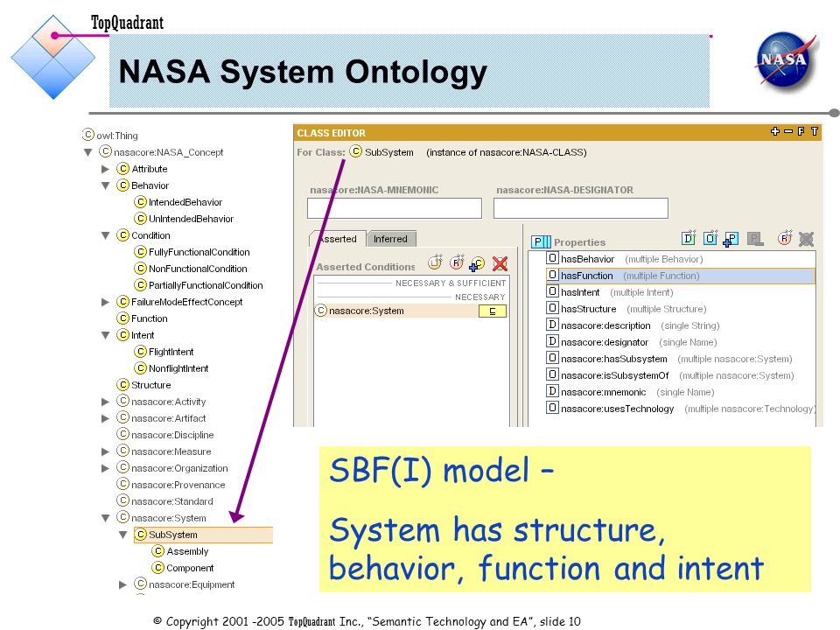Click the datatype icon for nasacore:description
Screen dimensions: 840x630
(x=552, y=325)
